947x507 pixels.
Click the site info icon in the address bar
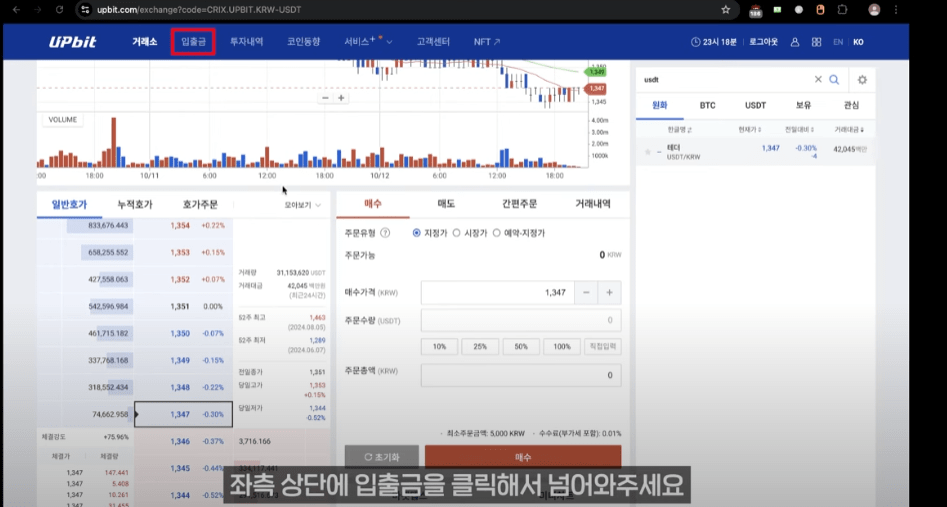85,10
